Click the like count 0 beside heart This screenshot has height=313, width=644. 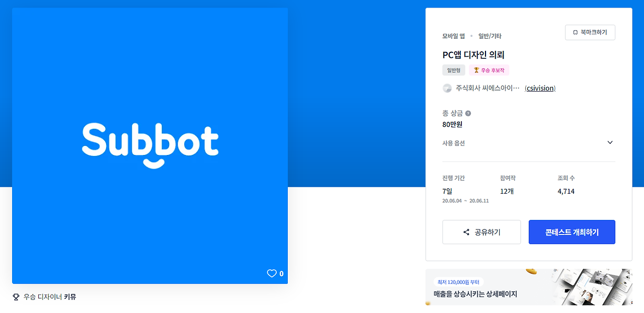(x=281, y=274)
